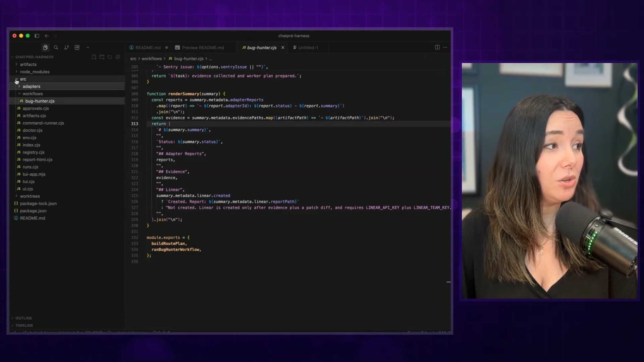Create a new file in Explorer
This screenshot has height=362, width=644.
(x=94, y=57)
